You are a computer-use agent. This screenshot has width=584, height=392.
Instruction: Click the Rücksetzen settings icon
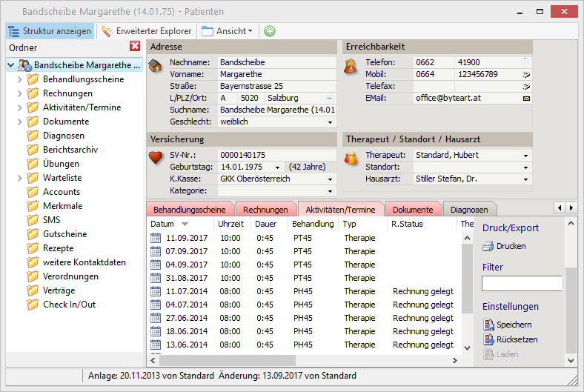(x=488, y=339)
